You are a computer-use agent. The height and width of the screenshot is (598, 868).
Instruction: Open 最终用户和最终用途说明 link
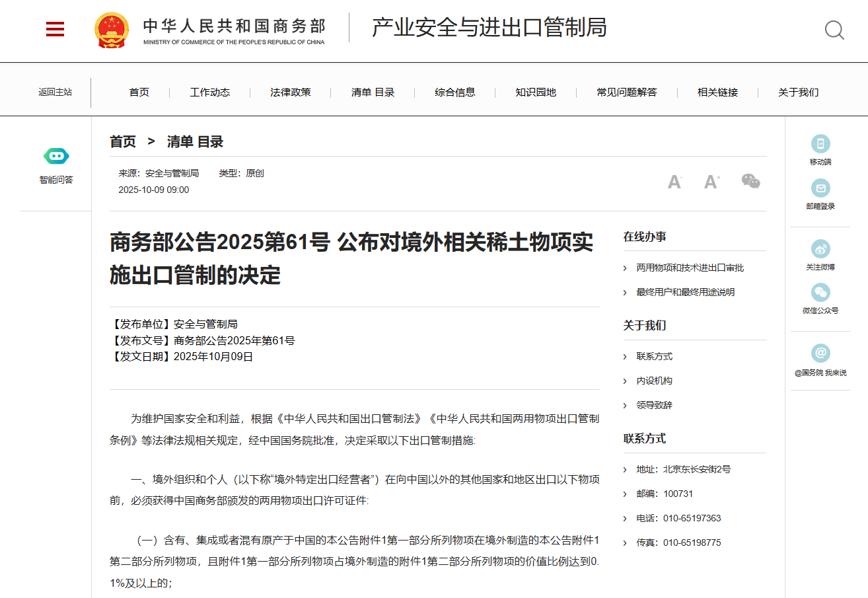click(685, 292)
